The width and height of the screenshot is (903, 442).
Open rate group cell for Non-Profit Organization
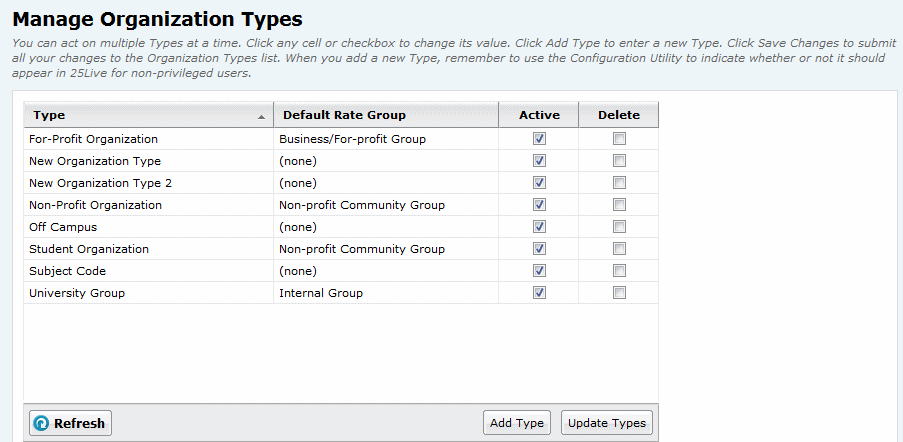(x=386, y=205)
